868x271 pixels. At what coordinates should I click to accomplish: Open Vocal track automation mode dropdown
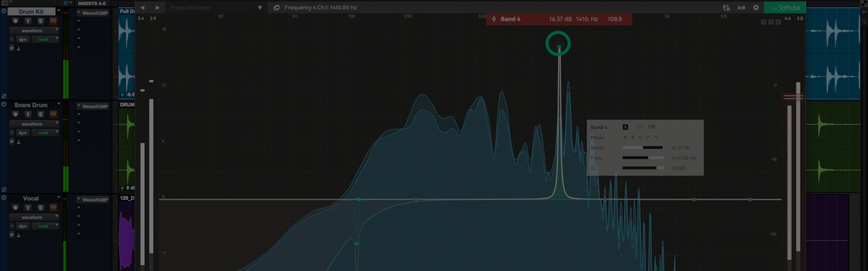tap(45, 226)
